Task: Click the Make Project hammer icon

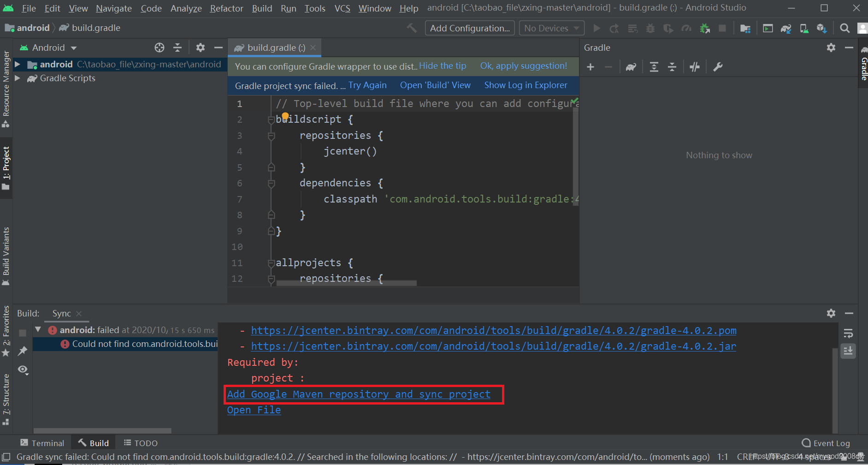Action: pos(412,28)
